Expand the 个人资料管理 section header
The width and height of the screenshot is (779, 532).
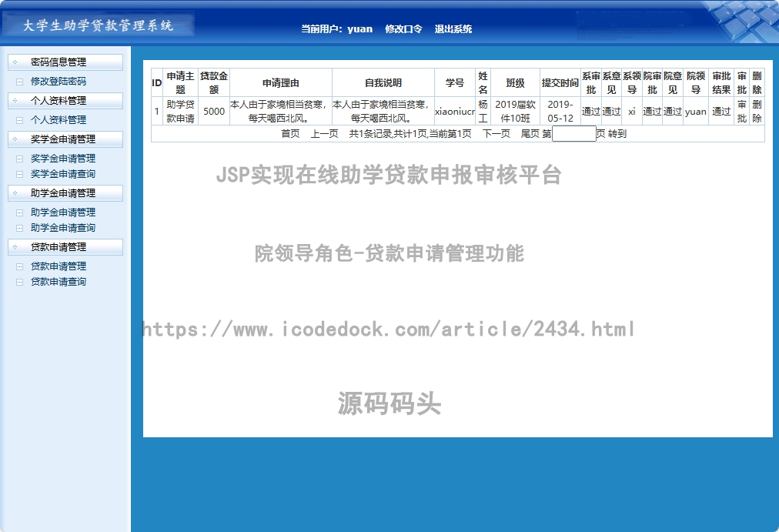(x=65, y=100)
